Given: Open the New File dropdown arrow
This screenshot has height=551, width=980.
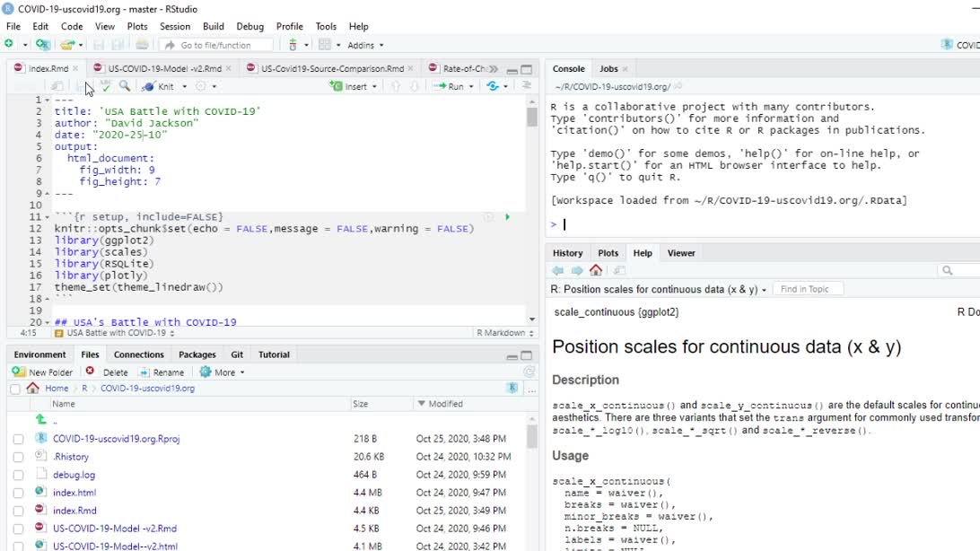Looking at the screenshot, I should [x=25, y=45].
